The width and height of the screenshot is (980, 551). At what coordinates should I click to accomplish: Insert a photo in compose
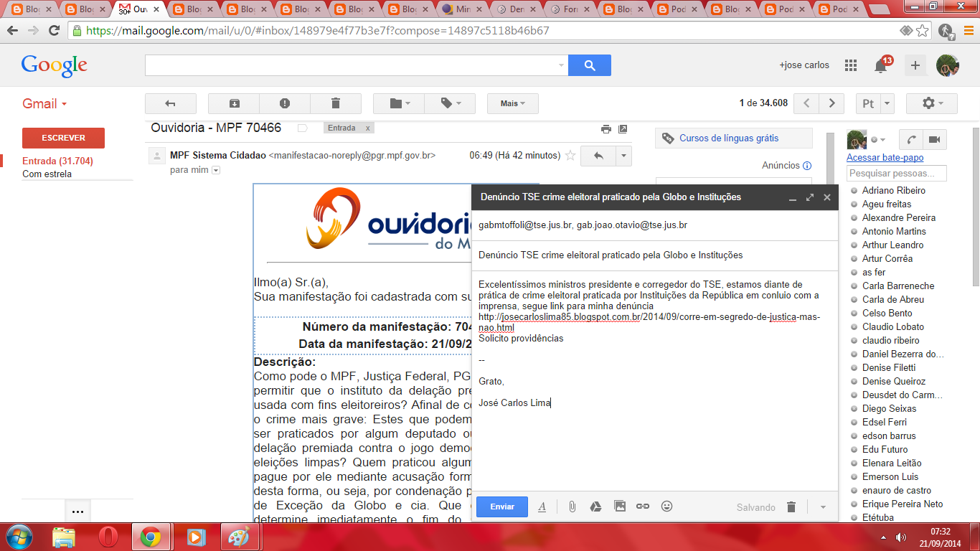point(620,507)
